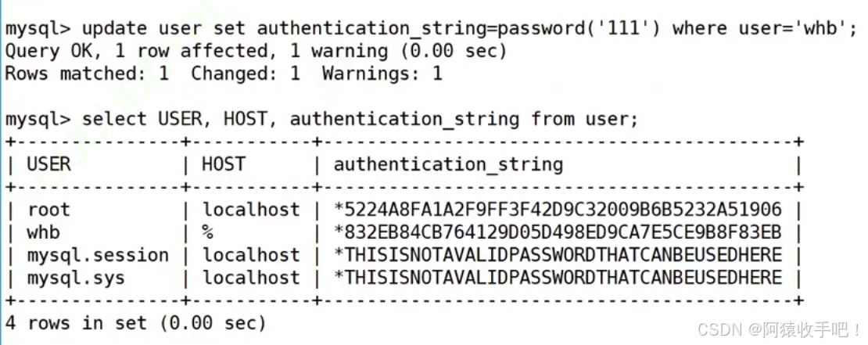Viewport: 868px width, 345px height.
Task: Click the root password hash starting *5224A8
Action: pyautogui.click(x=558, y=210)
